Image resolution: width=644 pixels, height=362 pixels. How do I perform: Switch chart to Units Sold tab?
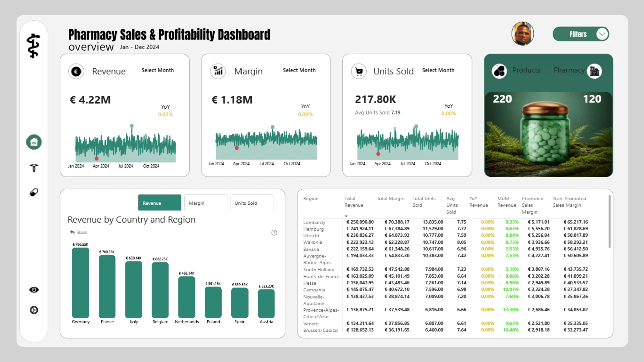[x=252, y=203]
